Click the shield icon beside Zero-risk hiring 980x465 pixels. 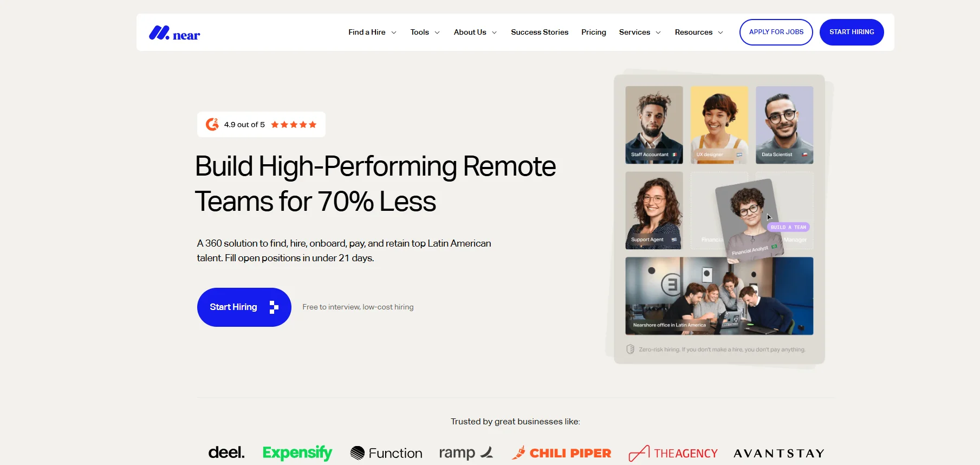631,350
